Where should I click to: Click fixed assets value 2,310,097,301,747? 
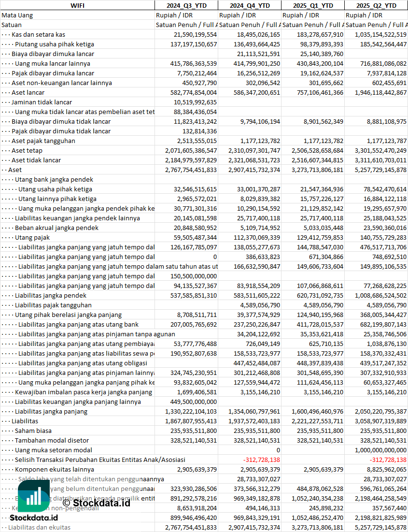[x=254, y=151]
